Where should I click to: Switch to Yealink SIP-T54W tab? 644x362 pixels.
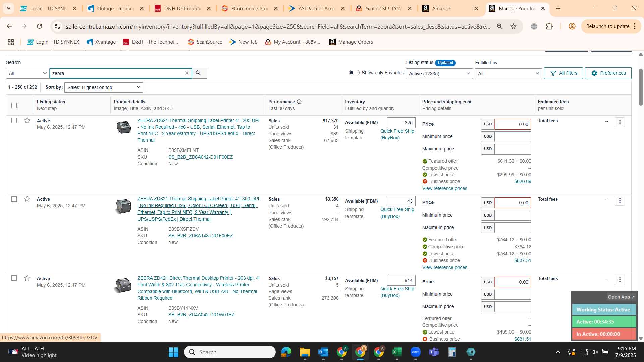pyautogui.click(x=384, y=9)
